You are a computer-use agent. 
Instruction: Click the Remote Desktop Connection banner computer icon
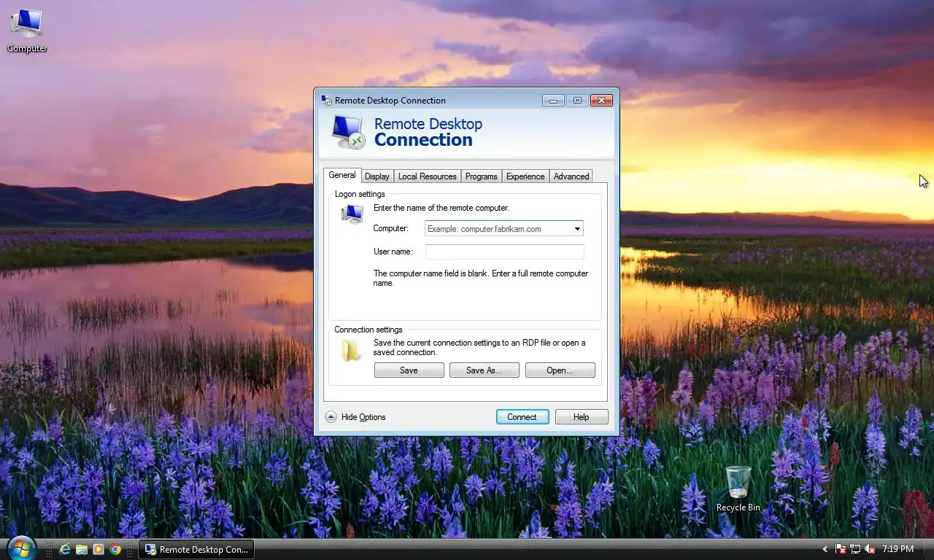(348, 132)
